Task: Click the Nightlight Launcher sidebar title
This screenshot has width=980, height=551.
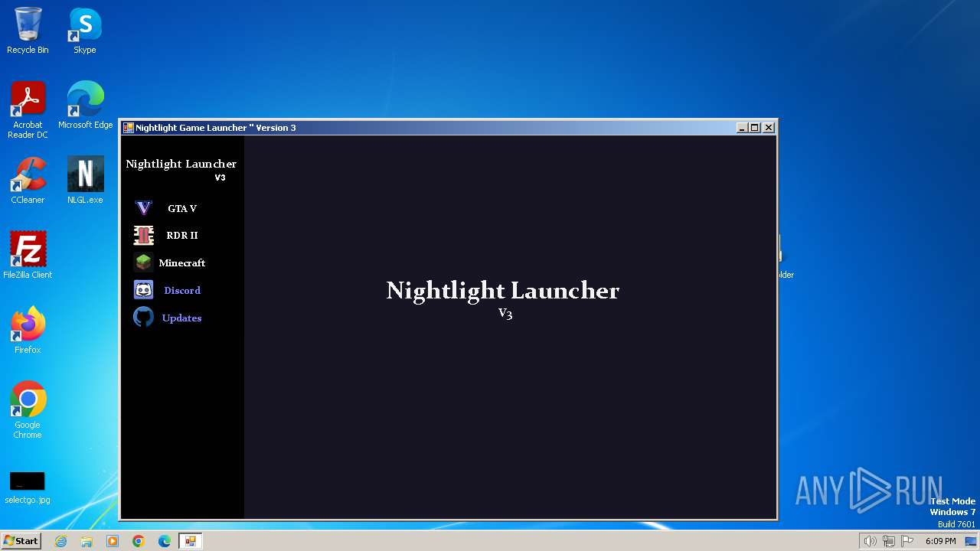Action: [x=181, y=164]
